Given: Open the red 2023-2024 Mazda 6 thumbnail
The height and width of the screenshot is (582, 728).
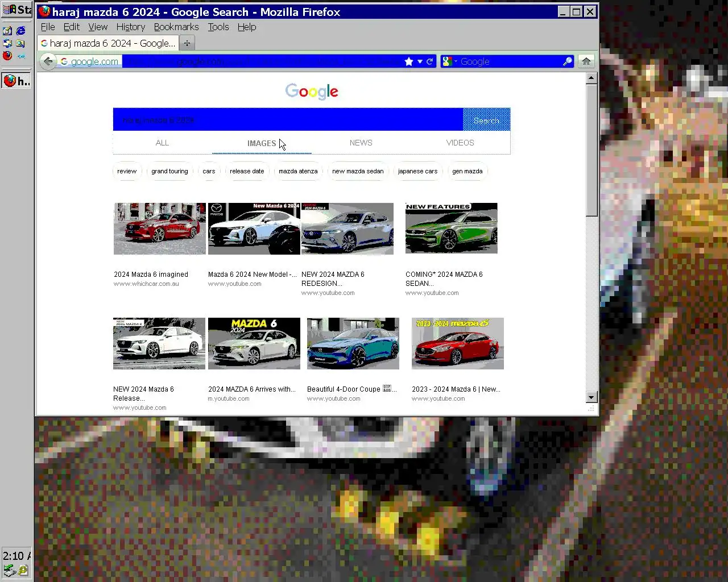Looking at the screenshot, I should pos(458,343).
